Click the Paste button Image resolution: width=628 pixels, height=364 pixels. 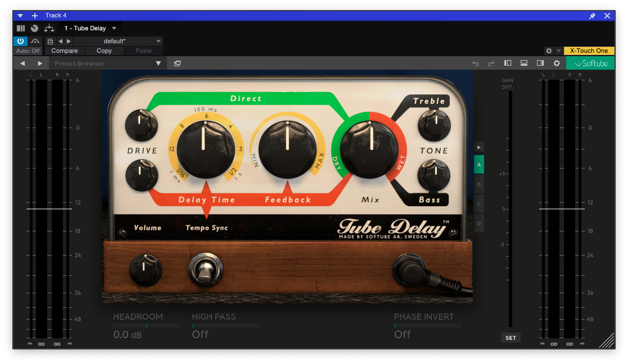click(143, 51)
